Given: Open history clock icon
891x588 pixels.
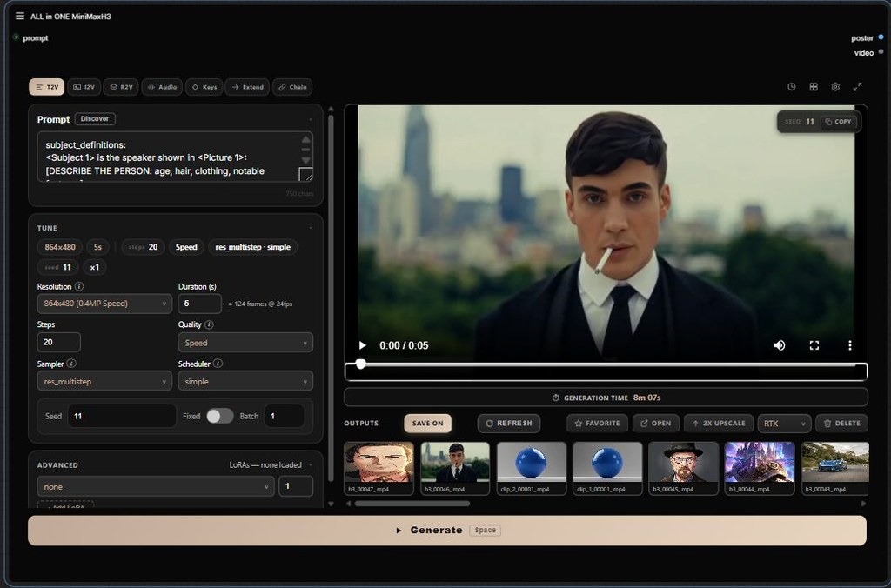Looking at the screenshot, I should [792, 87].
